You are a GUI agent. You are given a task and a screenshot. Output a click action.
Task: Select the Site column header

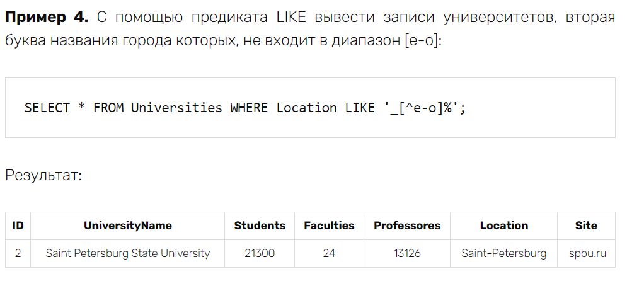point(586,226)
